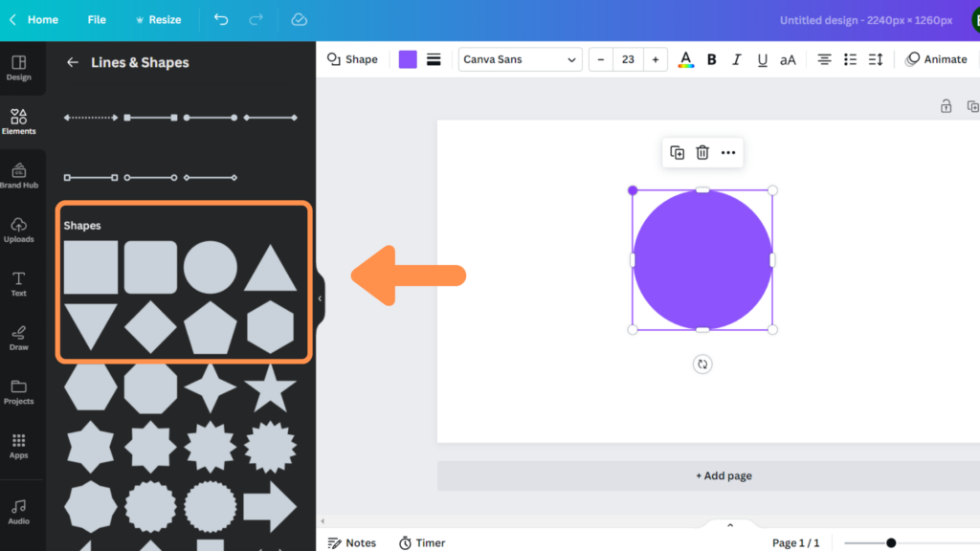Add the pentagon shape
This screenshot has height=551, width=980.
tap(210, 327)
